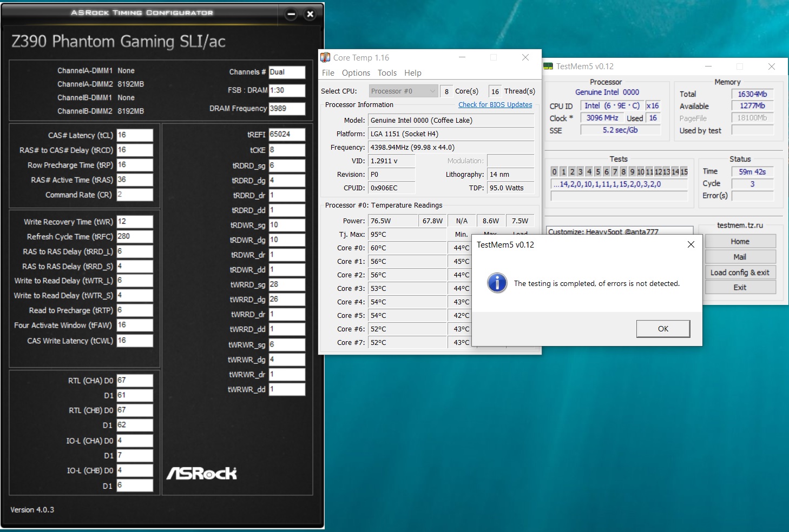
Task: Click the tWRWR_sg value field
Action: click(x=287, y=344)
